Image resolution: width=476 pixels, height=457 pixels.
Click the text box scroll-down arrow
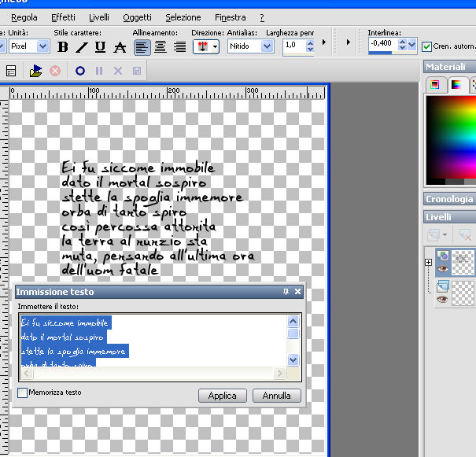[x=293, y=360]
